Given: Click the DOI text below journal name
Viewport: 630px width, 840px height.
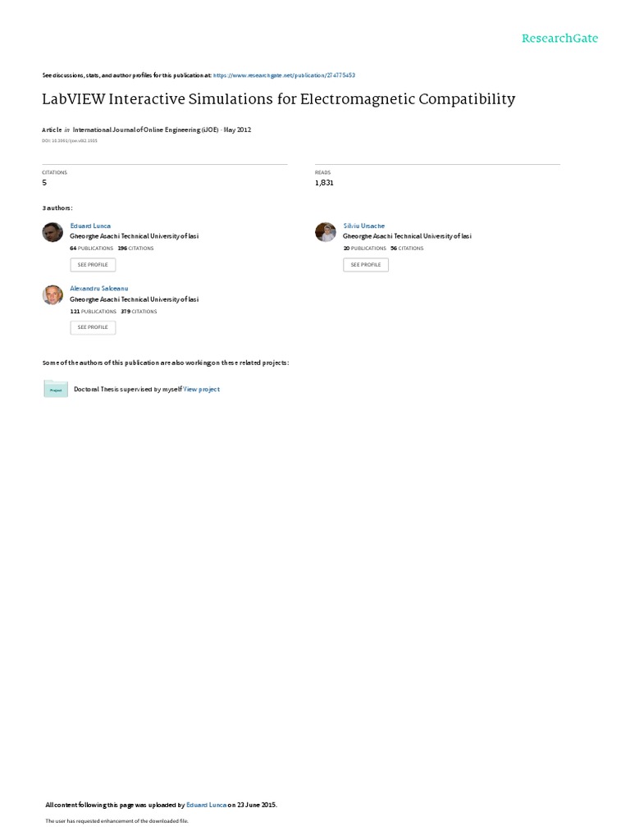Looking at the screenshot, I should (x=70, y=141).
